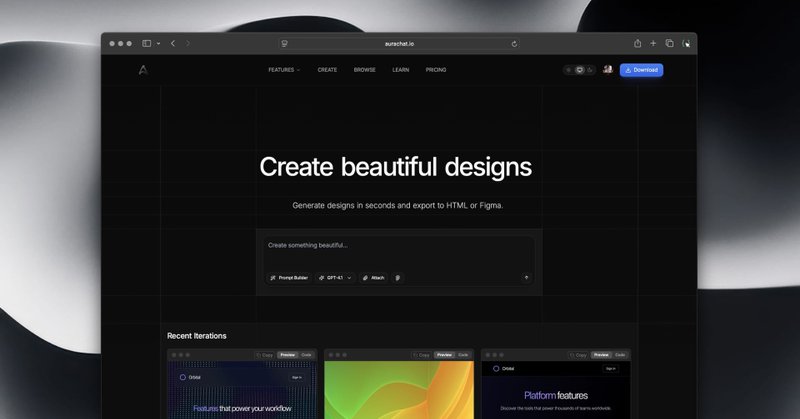Open the PRICING nav item
The height and width of the screenshot is (419, 800).
pos(436,70)
